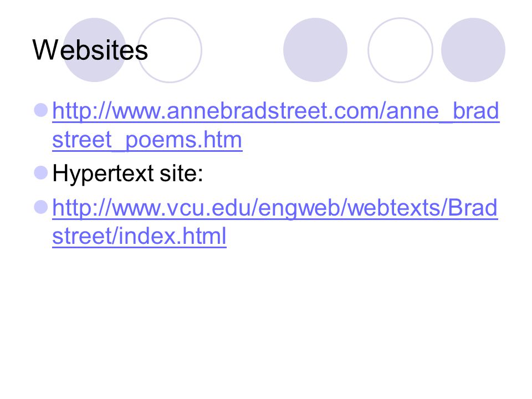Screen dimensions: 532x399
Task: Click the "street/index.html" link continuation
Action: click(x=139, y=236)
